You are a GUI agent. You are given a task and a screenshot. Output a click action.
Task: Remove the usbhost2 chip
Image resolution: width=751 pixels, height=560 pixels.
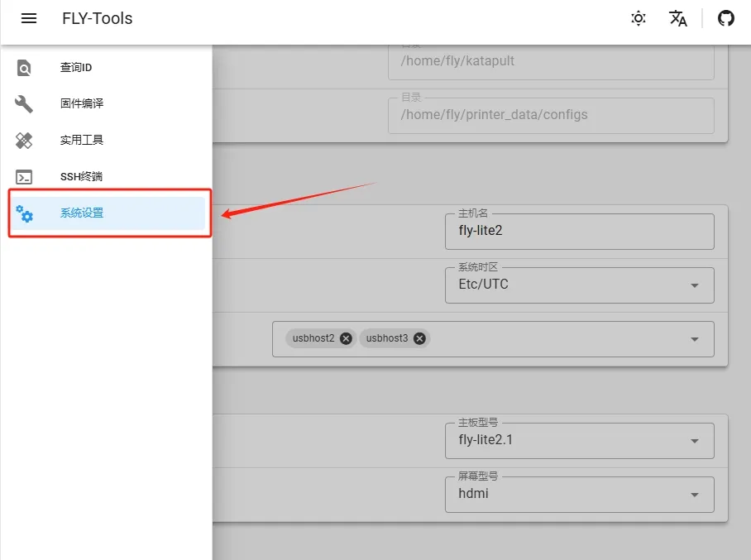click(346, 338)
